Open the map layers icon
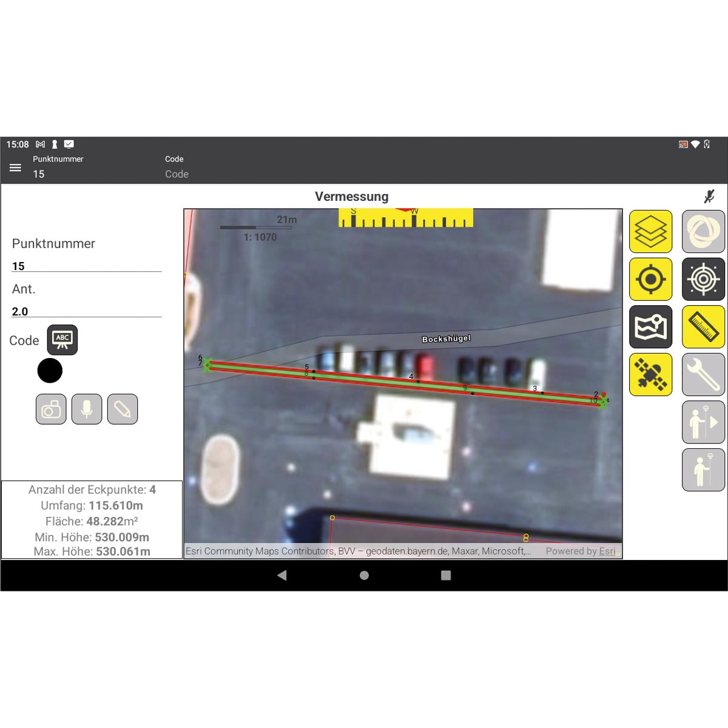 650,232
